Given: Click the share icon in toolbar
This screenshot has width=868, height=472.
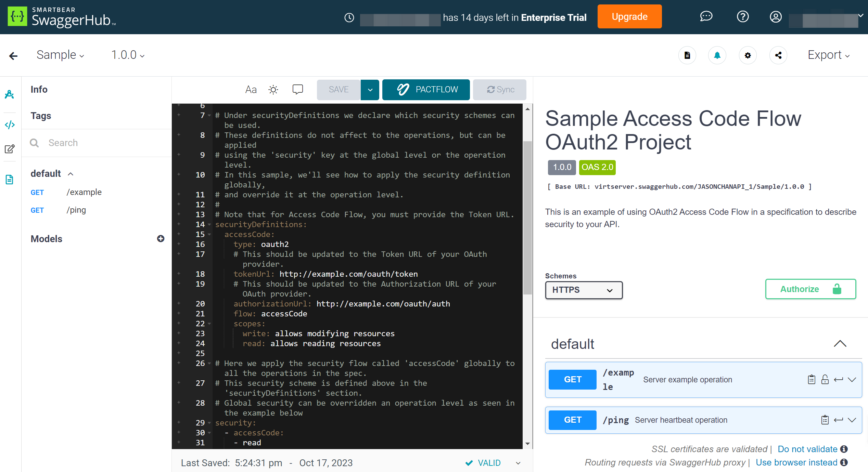Looking at the screenshot, I should click(779, 55).
